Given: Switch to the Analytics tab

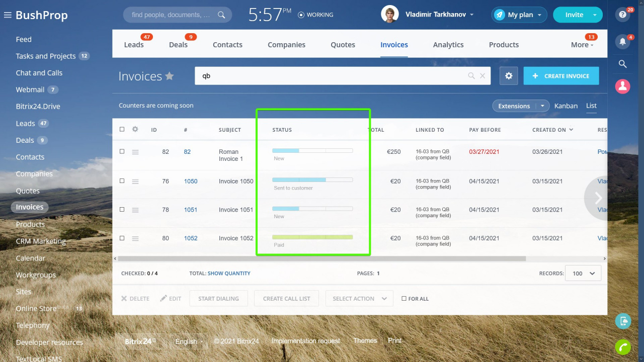Looking at the screenshot, I should [448, 45].
